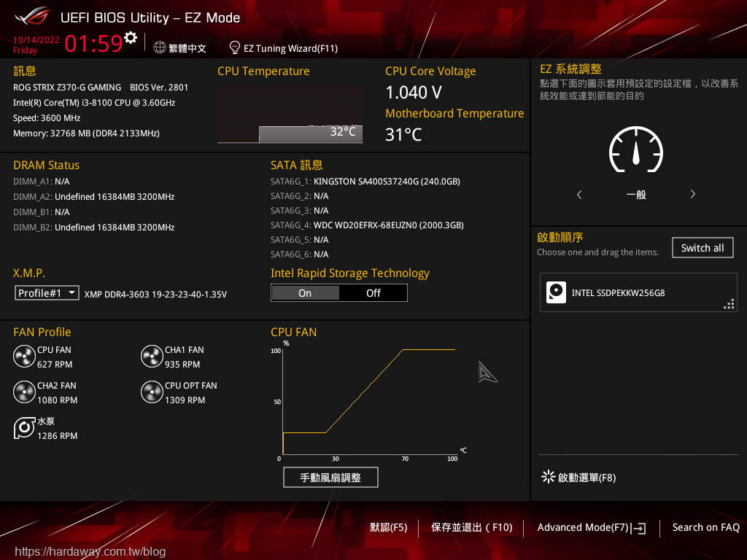Viewport: 747px width, 560px height.
Task: Select the CPU FAN icon
Action: coord(24,357)
